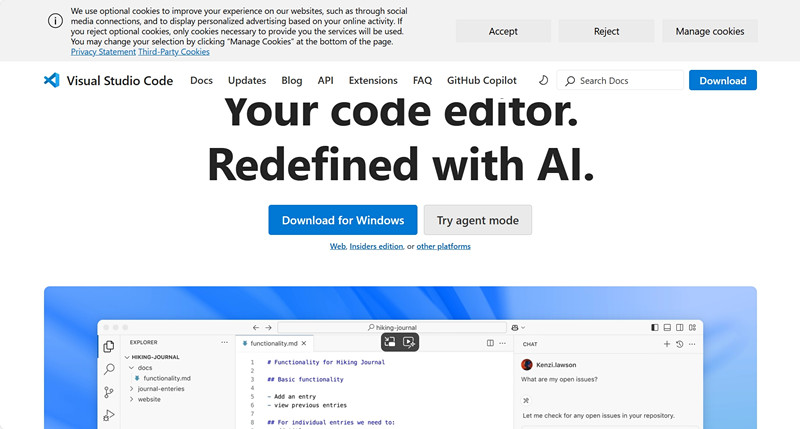Click the '## Basic functionality' code line

(305, 379)
